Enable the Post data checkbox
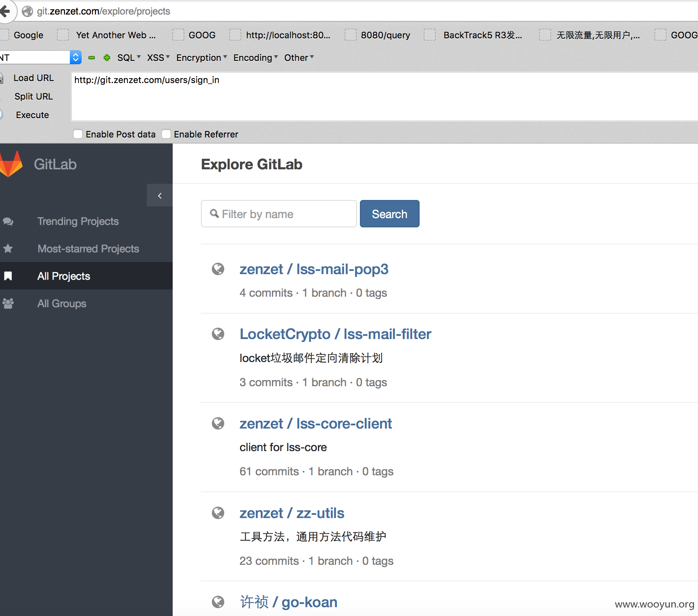698x616 pixels. pos(78,134)
